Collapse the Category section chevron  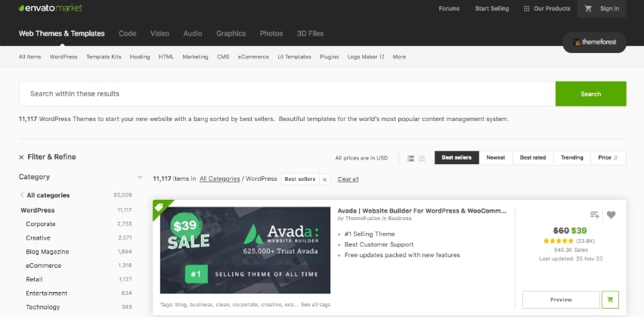[140, 177]
